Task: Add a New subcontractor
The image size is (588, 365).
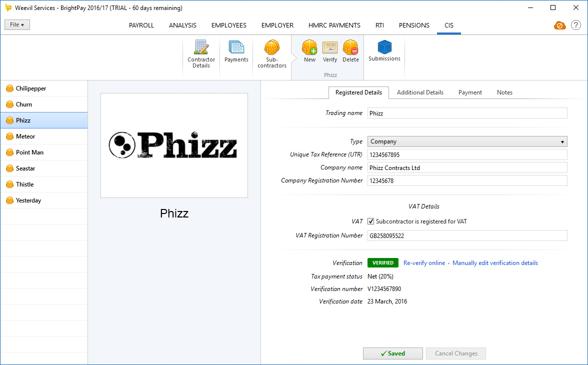Action: (x=310, y=51)
